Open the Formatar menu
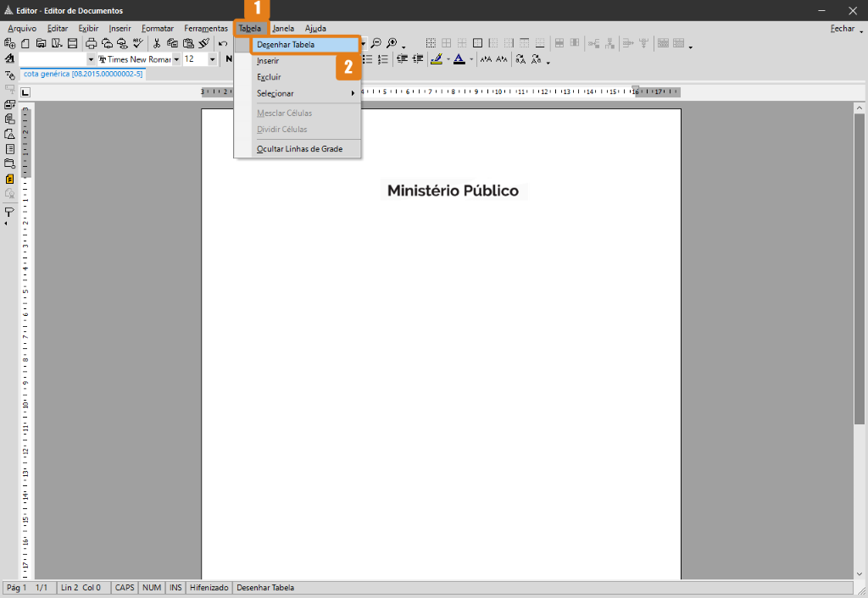 (x=157, y=28)
